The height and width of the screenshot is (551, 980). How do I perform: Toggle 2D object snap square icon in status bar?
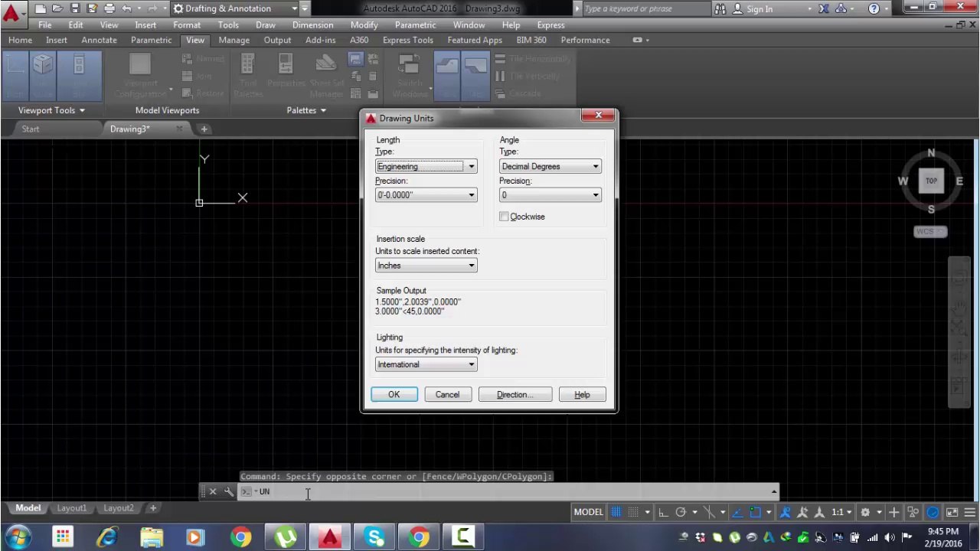click(x=755, y=512)
